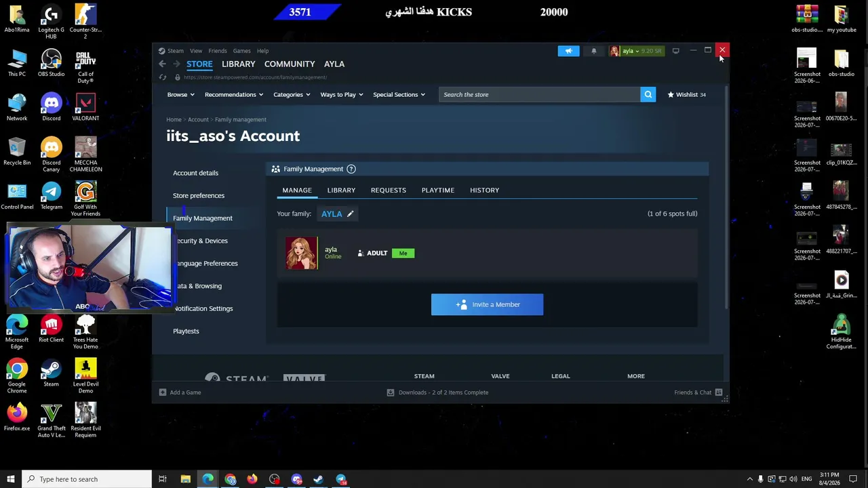Click the Steam forward navigation arrow
This screenshot has height=488, width=868.
[176, 64]
